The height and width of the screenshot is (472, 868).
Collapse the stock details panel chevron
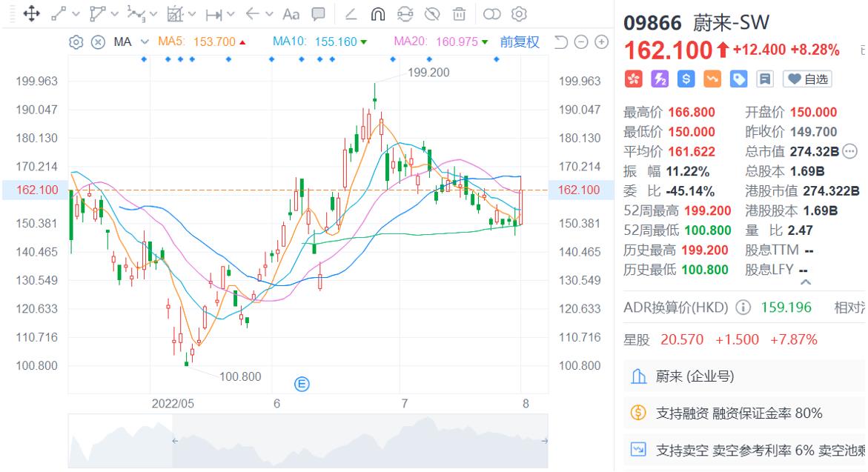pos(805,282)
